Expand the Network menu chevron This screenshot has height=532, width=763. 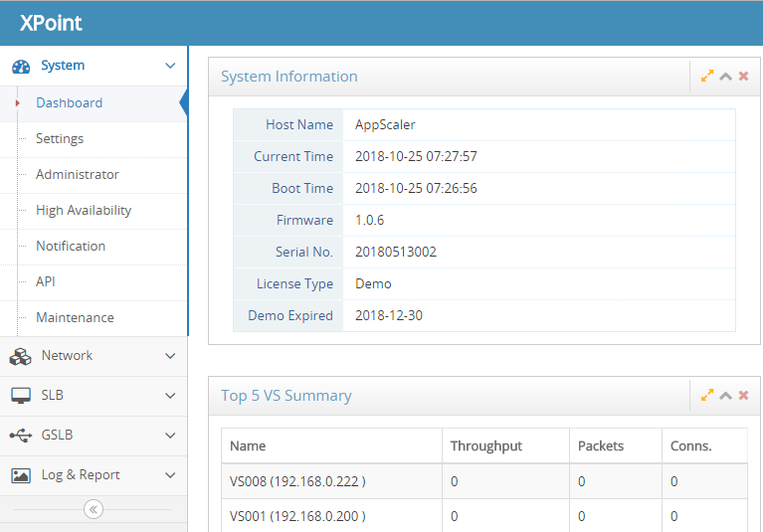click(170, 356)
